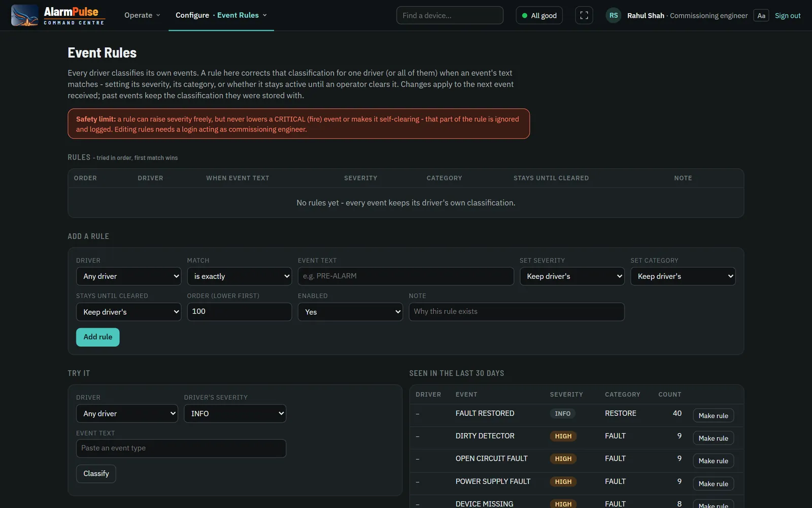The height and width of the screenshot is (508, 812).
Task: Open the Operate menu
Action: 142,15
